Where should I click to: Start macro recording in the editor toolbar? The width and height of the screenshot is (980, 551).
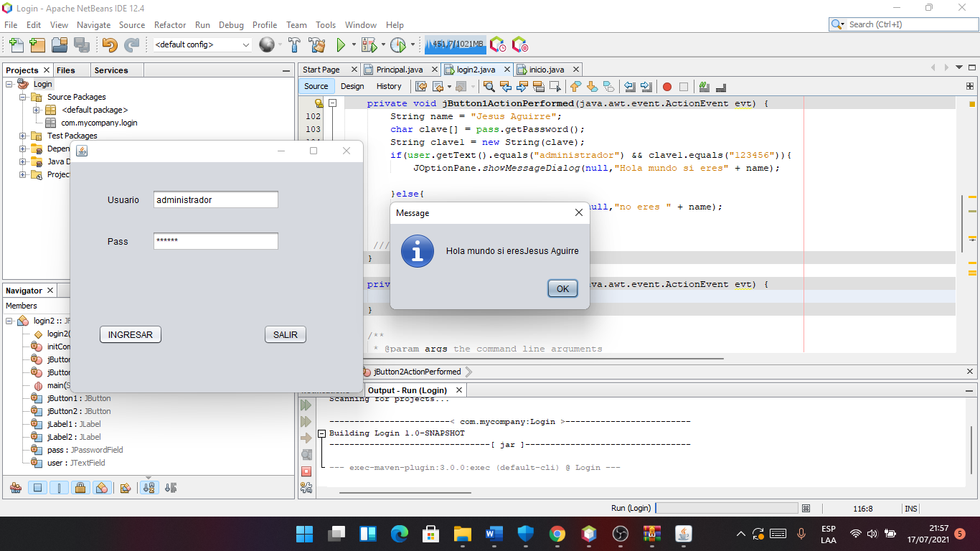[x=666, y=86]
